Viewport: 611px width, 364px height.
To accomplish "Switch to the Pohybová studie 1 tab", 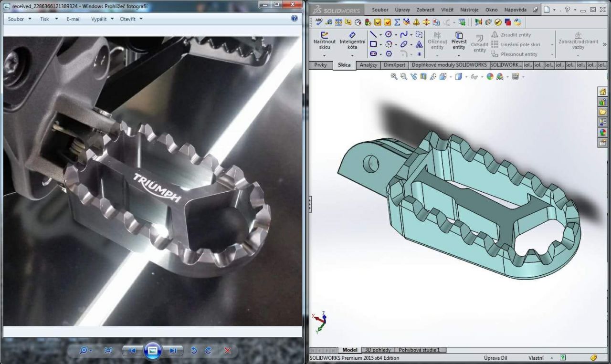I will (x=419, y=350).
